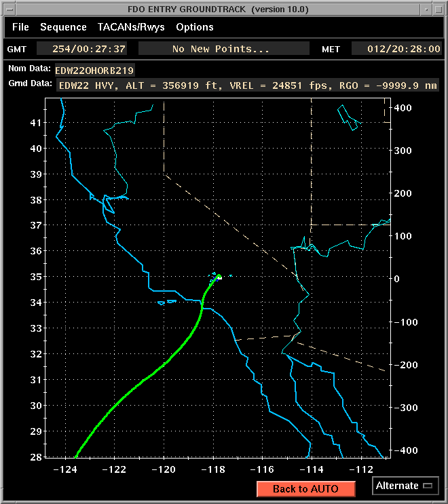
Task: Click the Back to AUTO button
Action: (x=306, y=489)
